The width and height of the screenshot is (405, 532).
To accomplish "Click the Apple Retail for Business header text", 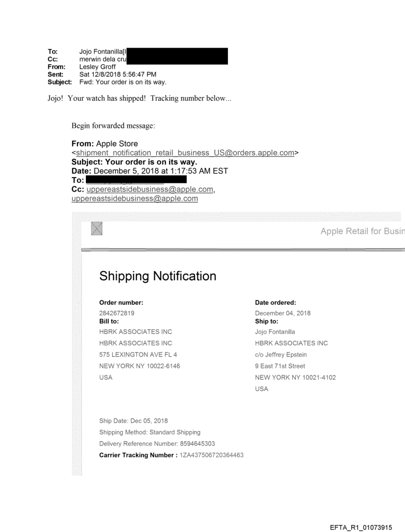I will (x=362, y=231).
